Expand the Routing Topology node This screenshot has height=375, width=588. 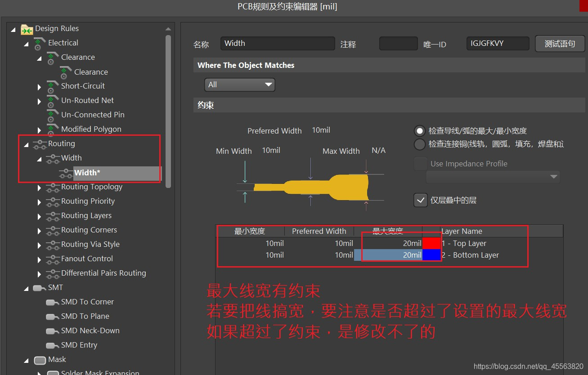tap(39, 187)
